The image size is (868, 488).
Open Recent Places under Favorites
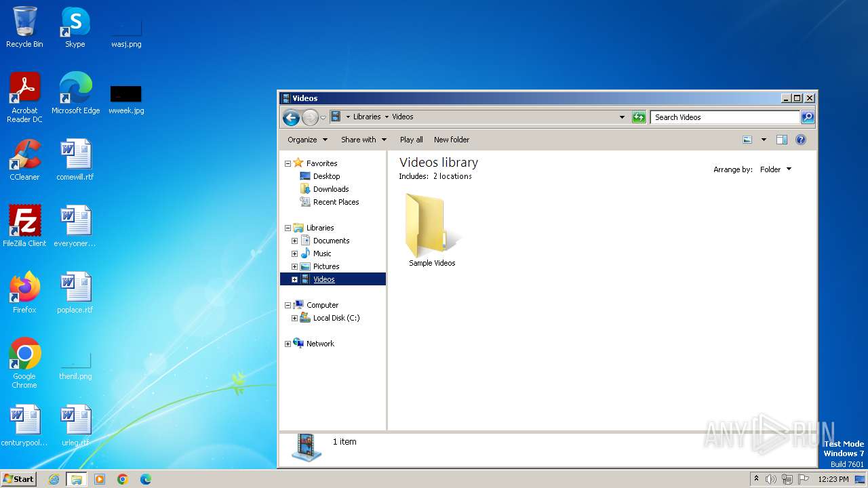click(336, 202)
